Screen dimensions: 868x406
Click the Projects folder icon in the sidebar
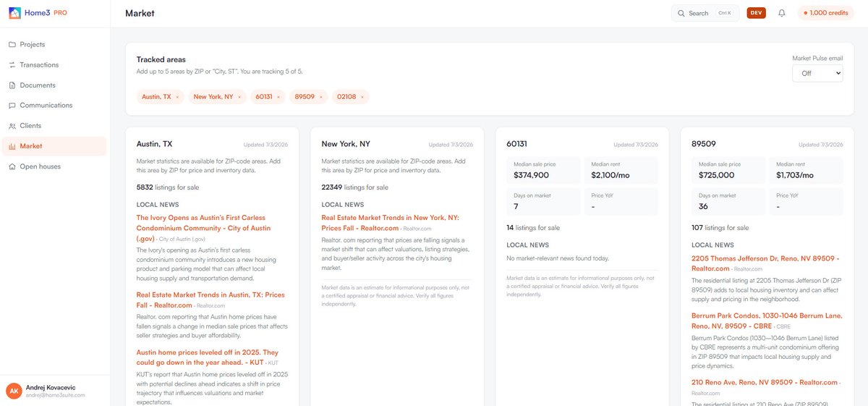pyautogui.click(x=12, y=45)
